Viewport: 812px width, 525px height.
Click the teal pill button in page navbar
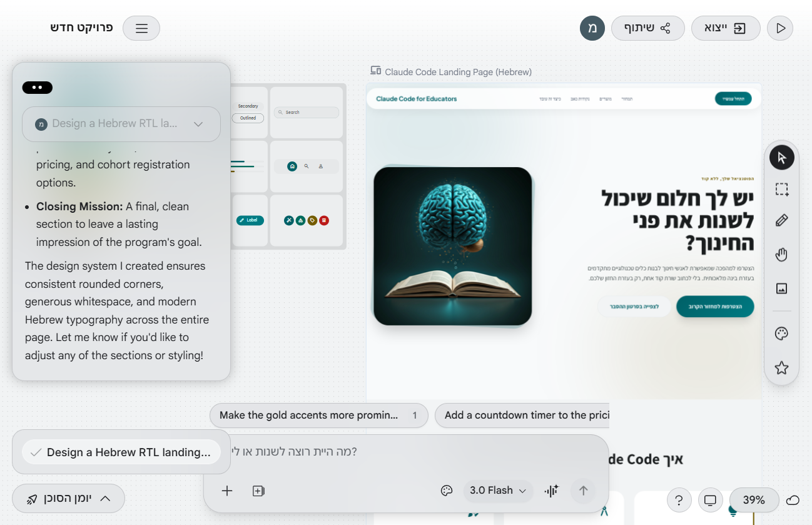click(733, 99)
